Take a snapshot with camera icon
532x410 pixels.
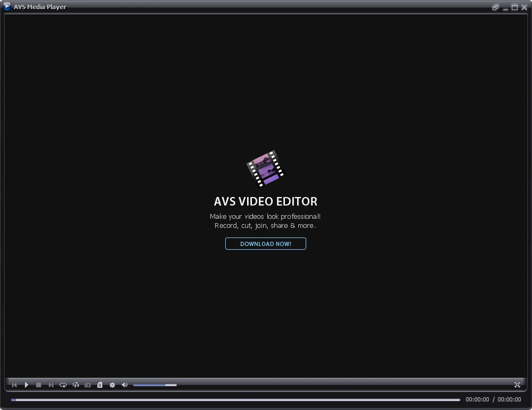(x=88, y=385)
